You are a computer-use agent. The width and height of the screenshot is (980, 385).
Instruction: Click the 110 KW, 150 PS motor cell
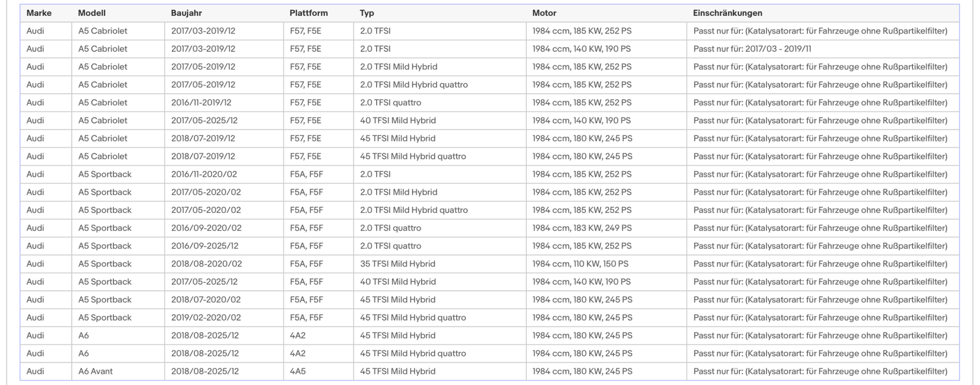click(580, 264)
